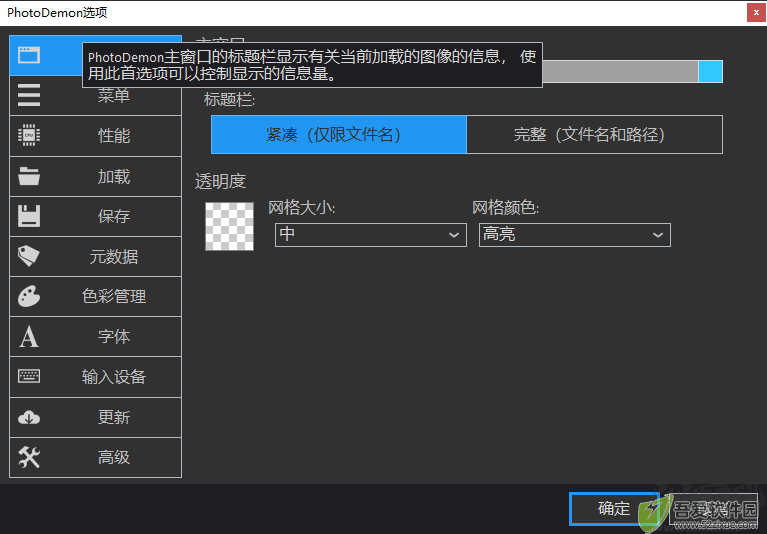Open the 性能 CPU performance category
The width and height of the screenshot is (767, 534).
95,136
